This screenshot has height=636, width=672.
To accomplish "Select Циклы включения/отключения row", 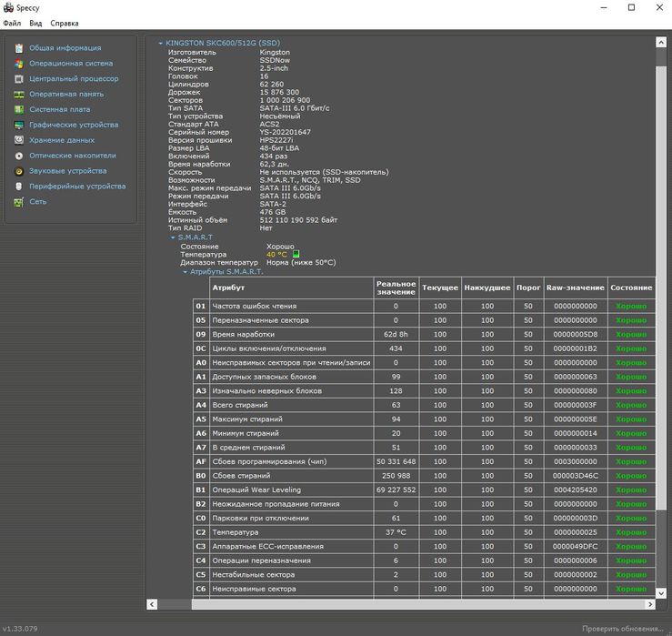I will (x=425, y=348).
